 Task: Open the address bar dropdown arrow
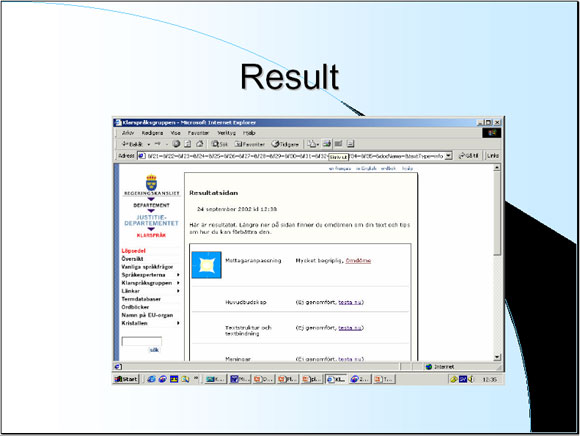point(448,156)
